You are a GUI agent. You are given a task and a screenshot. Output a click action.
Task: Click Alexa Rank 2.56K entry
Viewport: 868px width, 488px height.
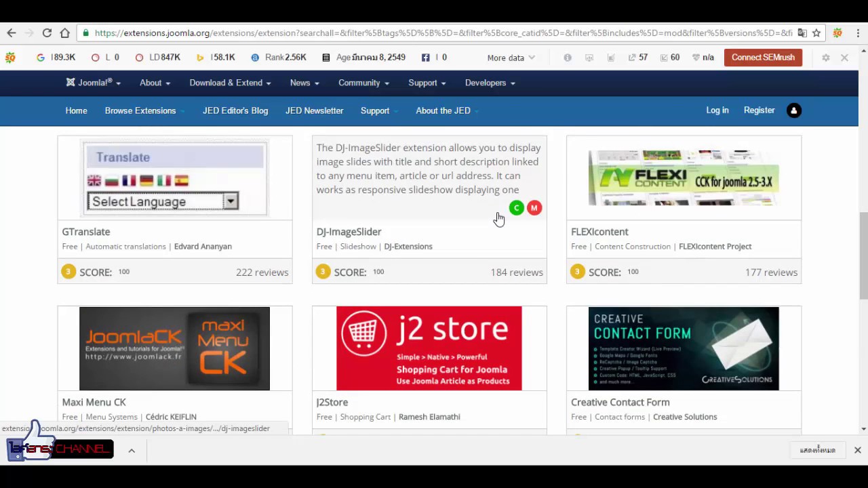pos(279,58)
